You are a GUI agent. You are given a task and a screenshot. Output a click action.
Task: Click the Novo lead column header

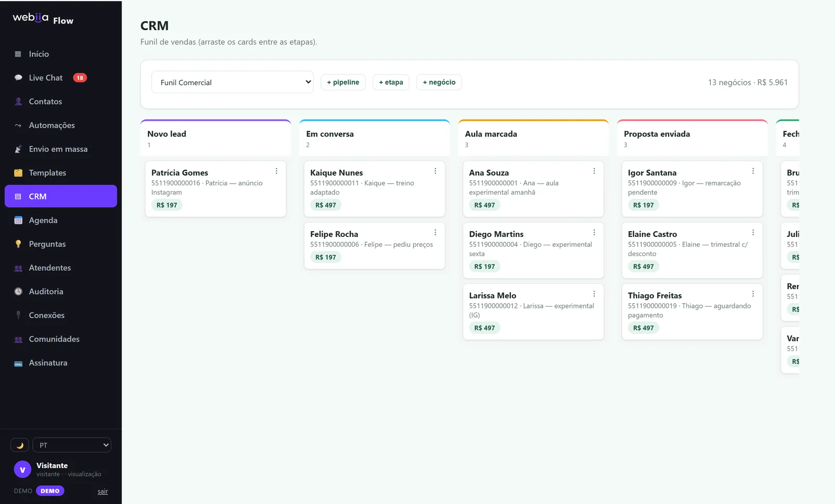216,138
